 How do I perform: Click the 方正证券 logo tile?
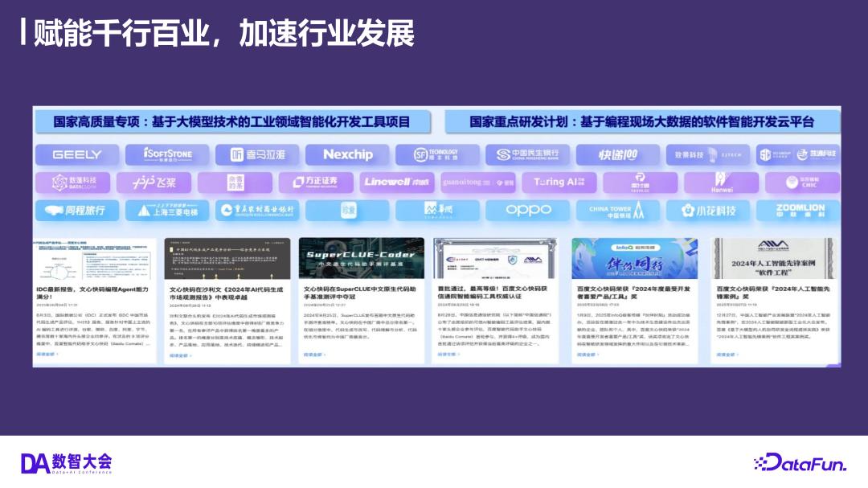tap(316, 182)
